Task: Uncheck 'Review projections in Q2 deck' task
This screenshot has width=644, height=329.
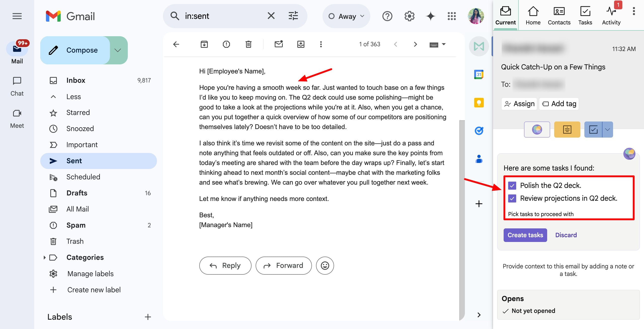Action: click(x=512, y=198)
